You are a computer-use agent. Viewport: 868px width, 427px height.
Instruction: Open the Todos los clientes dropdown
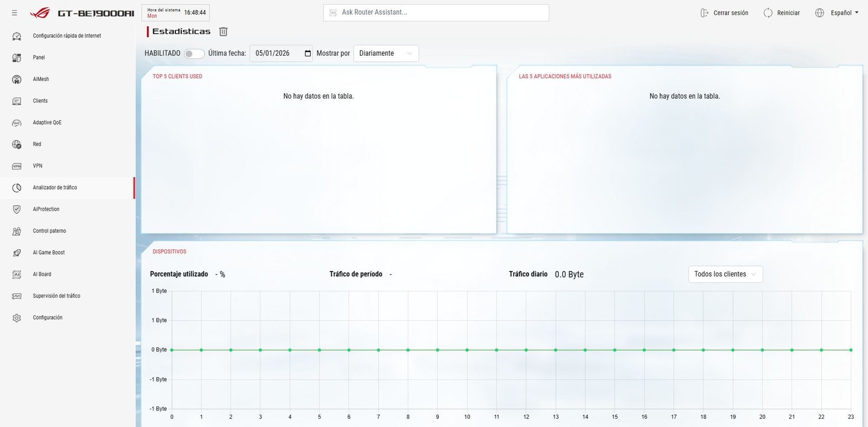pos(725,274)
